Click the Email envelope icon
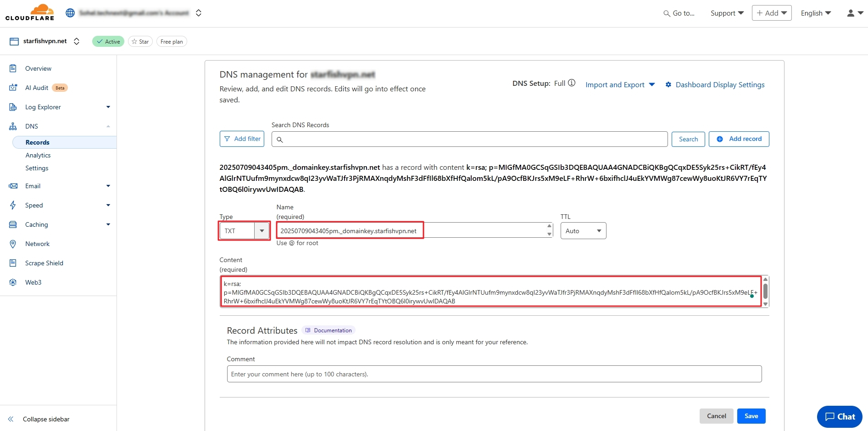 pyautogui.click(x=13, y=186)
